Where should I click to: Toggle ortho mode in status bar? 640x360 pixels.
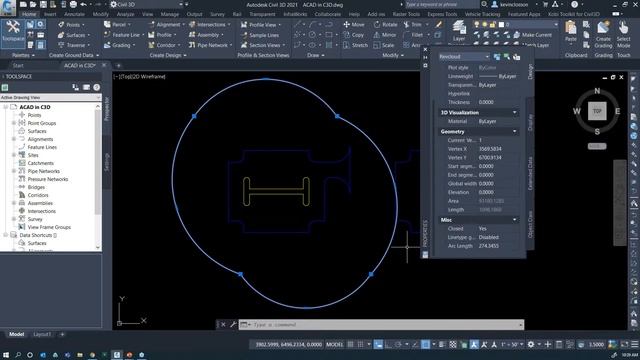388,344
